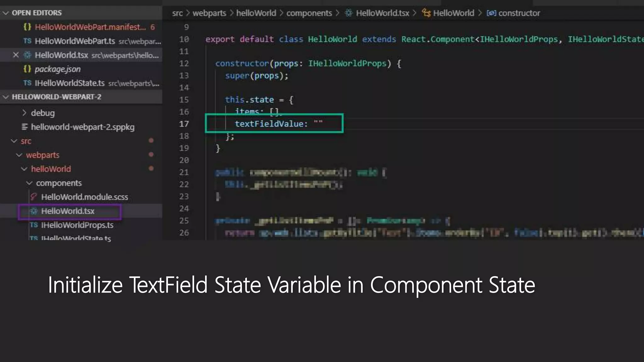
Task: Click the React icon of HelloWorld.tsx in tree
Action: (34, 211)
